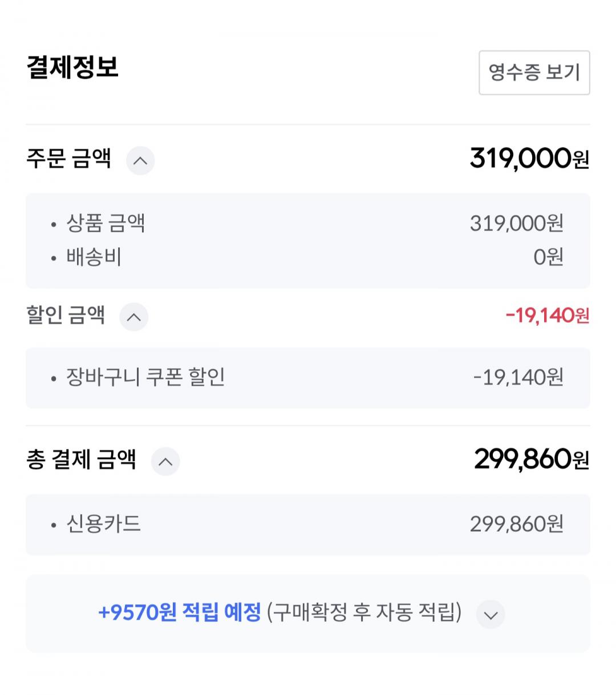Select the 장바구니 쿠폰 할인 row label
616x695 pixels.
tap(145, 377)
